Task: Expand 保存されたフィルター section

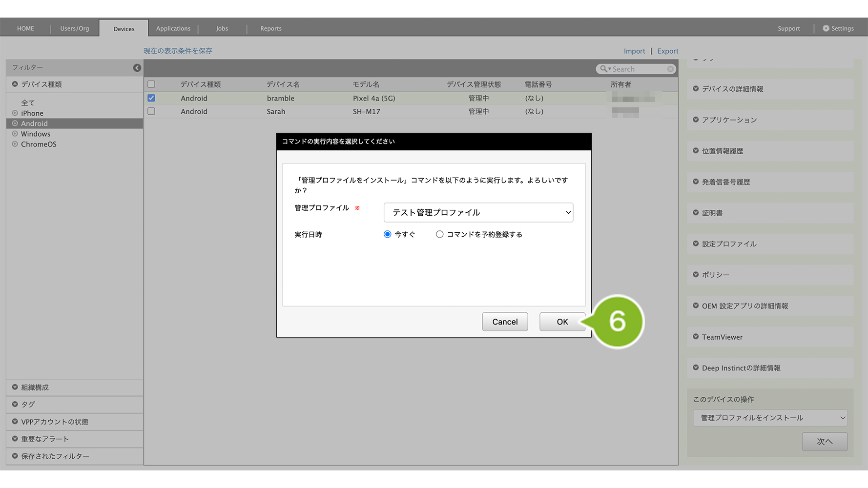Action: (74, 456)
